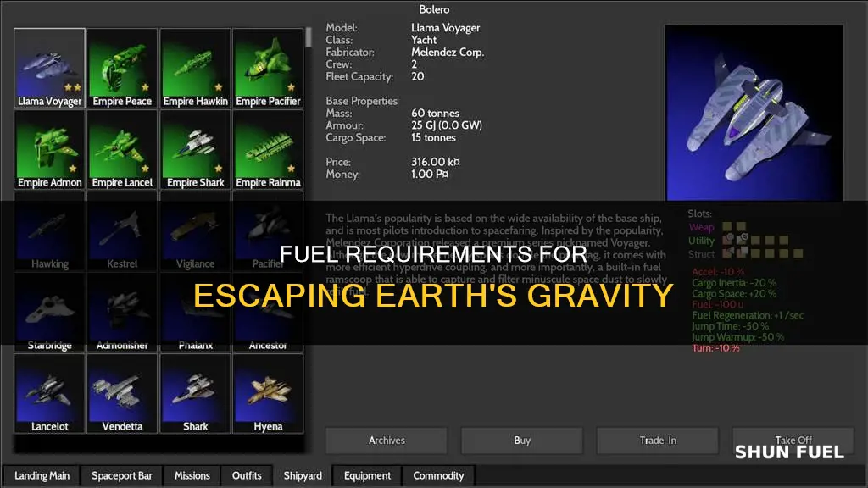This screenshot has height=488, width=868.
Task: Choose the Empire Hawking ship
Action: (196, 68)
